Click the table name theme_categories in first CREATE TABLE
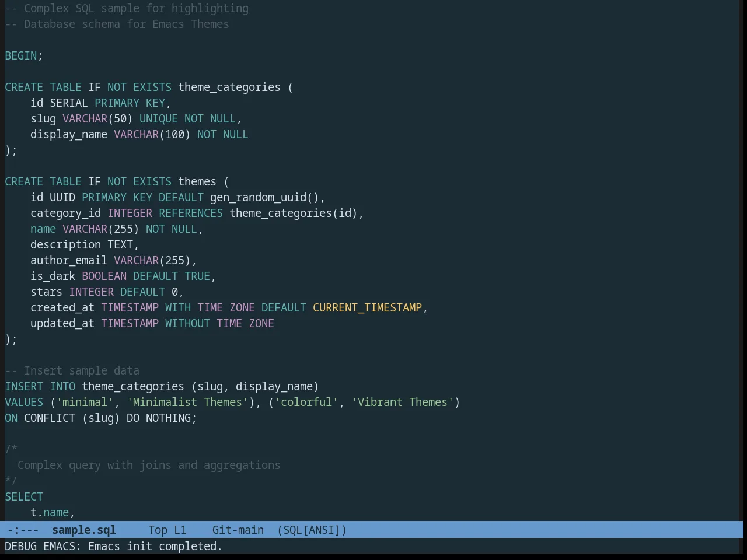This screenshot has width=747, height=560. [x=229, y=87]
